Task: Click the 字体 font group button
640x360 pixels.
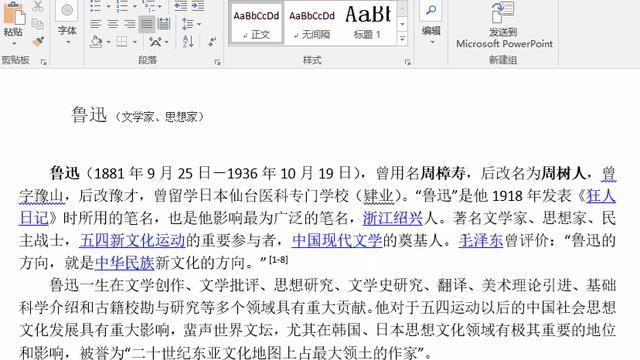Action: (67, 18)
